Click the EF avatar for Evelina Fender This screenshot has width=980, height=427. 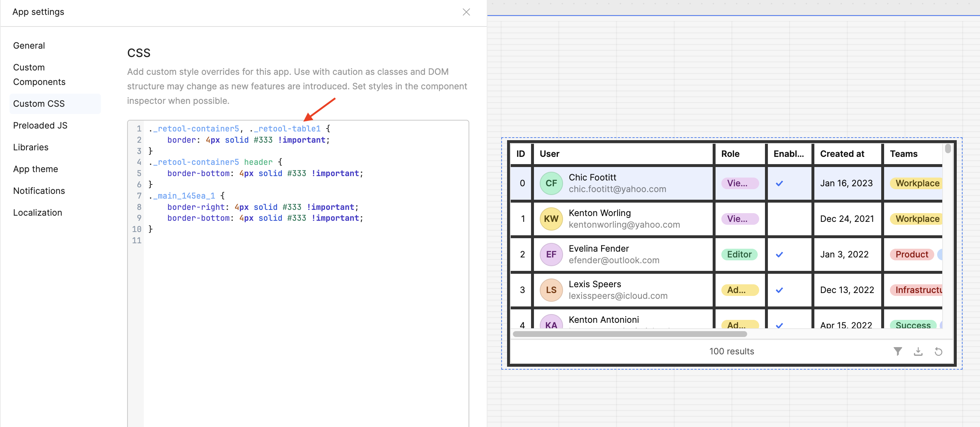click(551, 255)
